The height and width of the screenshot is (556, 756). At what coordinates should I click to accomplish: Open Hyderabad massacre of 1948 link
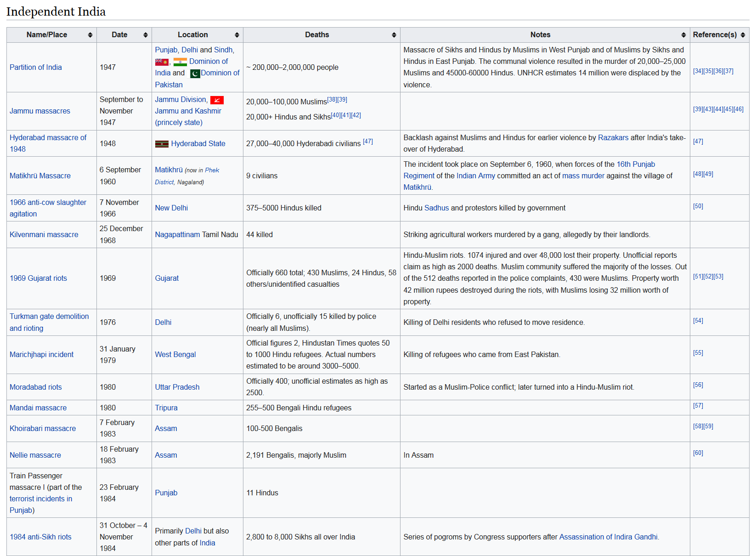(48, 143)
